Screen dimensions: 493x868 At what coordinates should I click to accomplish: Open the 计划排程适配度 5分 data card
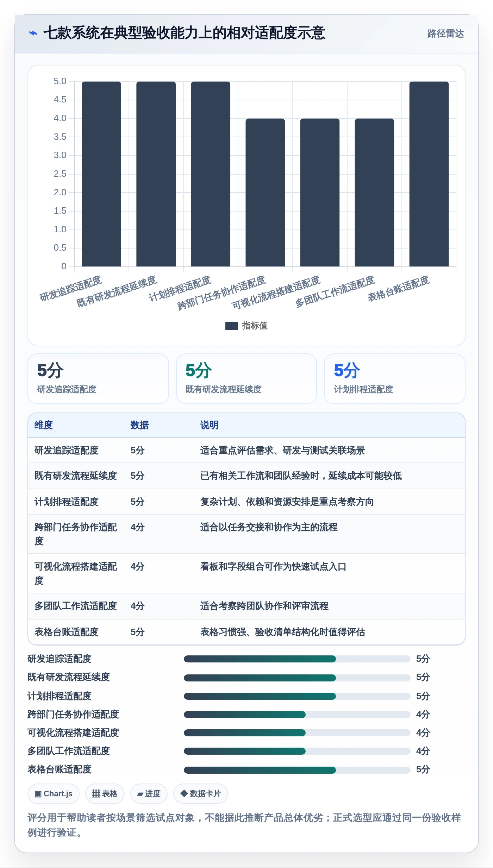click(x=395, y=379)
